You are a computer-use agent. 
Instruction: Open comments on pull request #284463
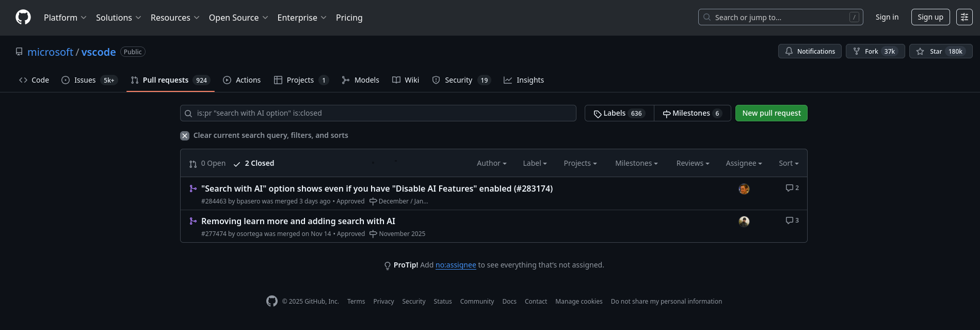[x=792, y=188]
